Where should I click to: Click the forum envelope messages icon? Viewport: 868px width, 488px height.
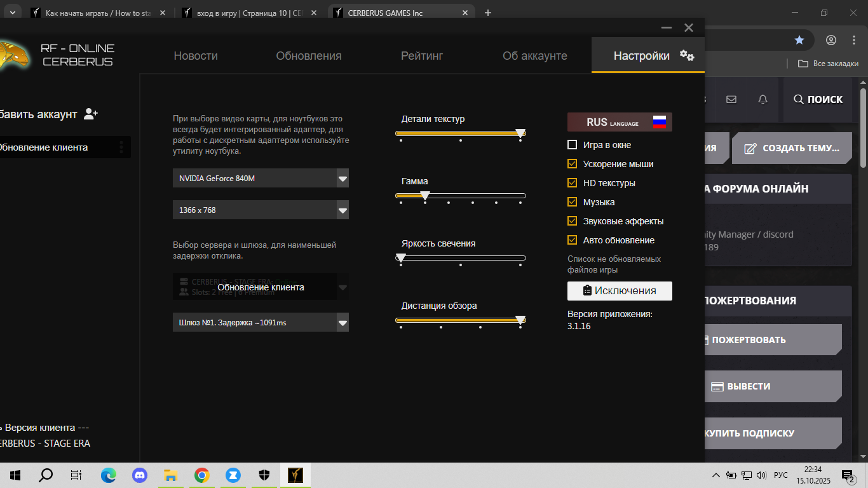pyautogui.click(x=731, y=99)
